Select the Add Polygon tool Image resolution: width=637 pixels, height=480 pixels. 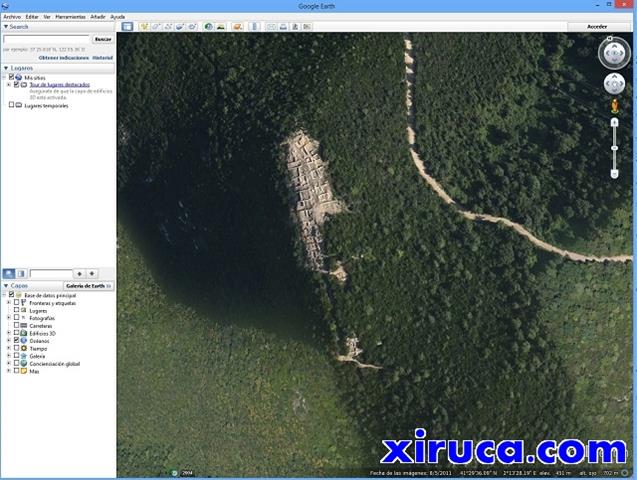coord(156,27)
